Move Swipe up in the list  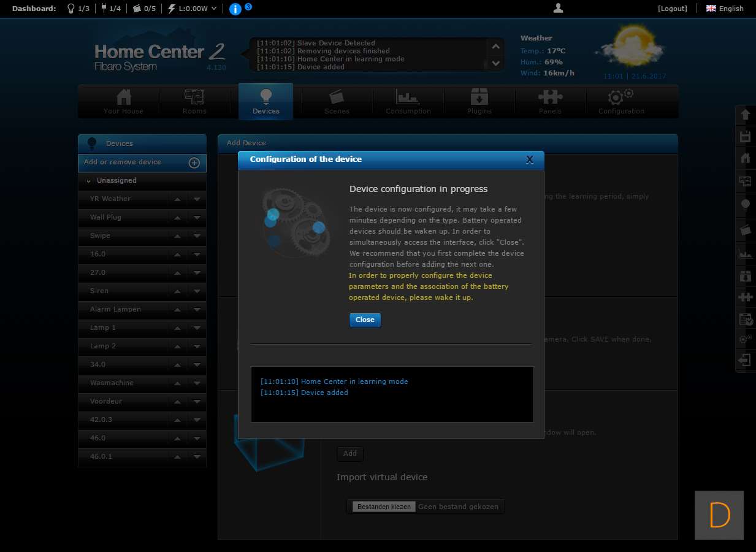tap(177, 236)
